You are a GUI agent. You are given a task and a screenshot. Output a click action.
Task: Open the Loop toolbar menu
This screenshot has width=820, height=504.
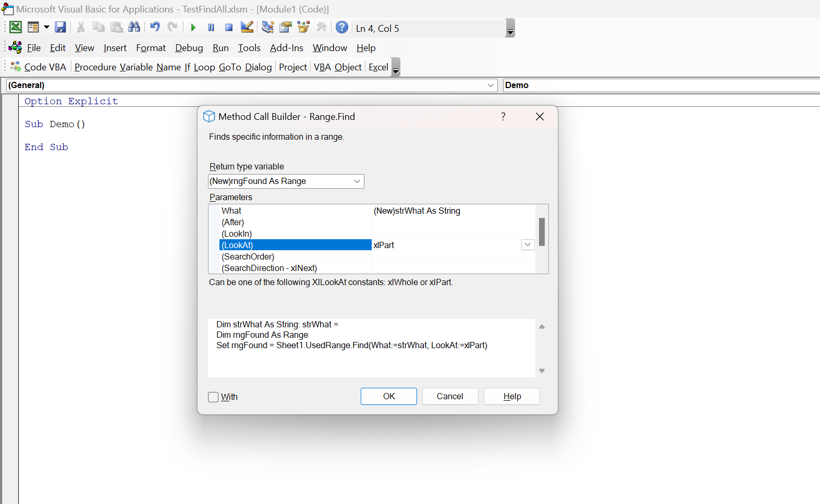pos(204,67)
